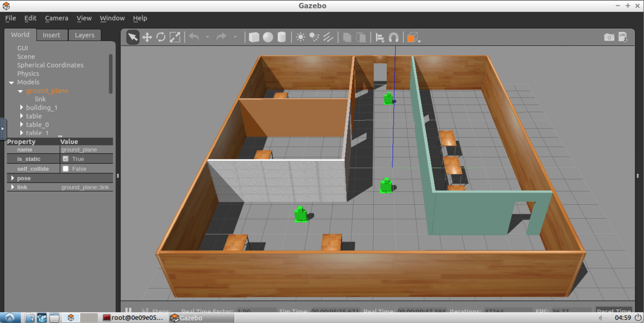Expand the pose property
This screenshot has height=323, width=644.
(13, 178)
